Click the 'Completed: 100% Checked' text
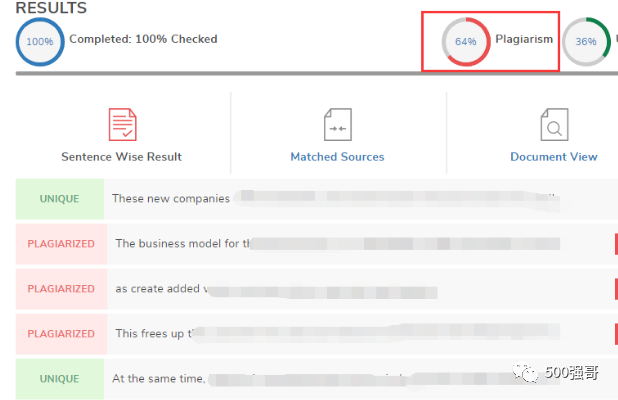 (143, 39)
